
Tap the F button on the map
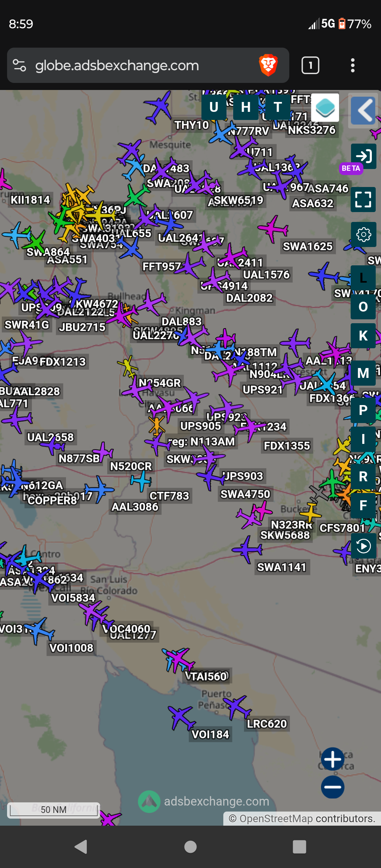(x=363, y=505)
